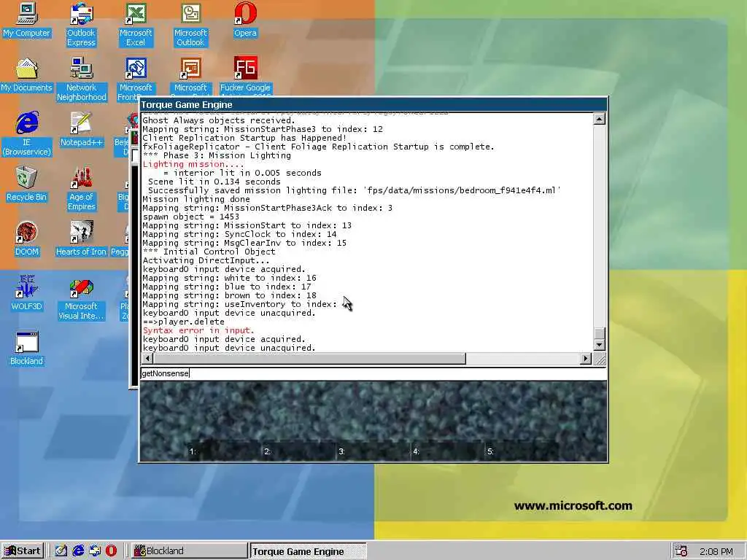Launch Hearts of Iron shortcut

[81, 239]
